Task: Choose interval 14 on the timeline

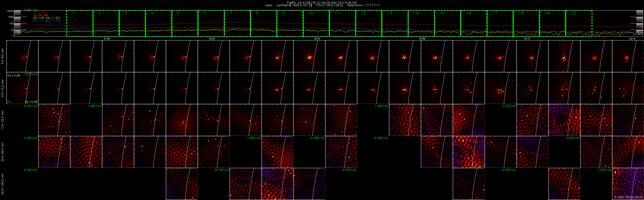Action: click(421, 24)
